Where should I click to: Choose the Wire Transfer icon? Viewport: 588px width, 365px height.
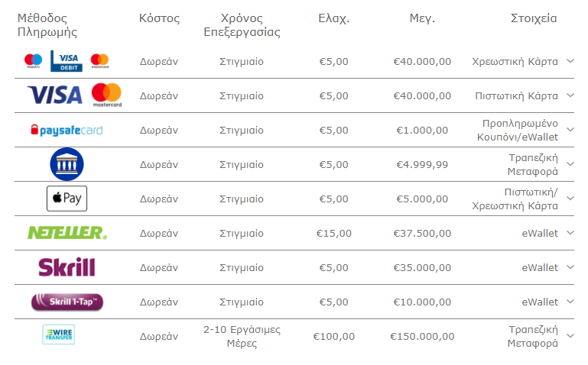(x=59, y=334)
